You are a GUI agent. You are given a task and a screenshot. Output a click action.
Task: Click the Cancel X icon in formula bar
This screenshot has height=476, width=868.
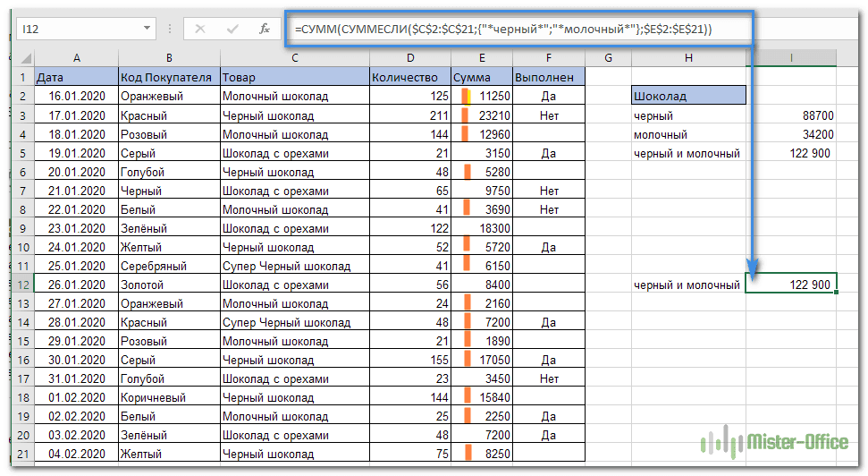(x=200, y=29)
